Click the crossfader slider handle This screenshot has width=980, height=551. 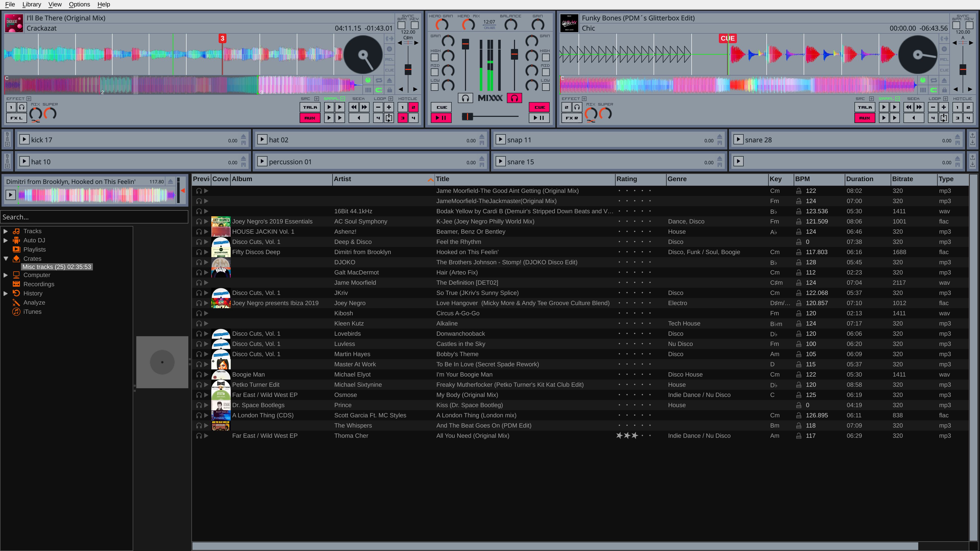[467, 117]
